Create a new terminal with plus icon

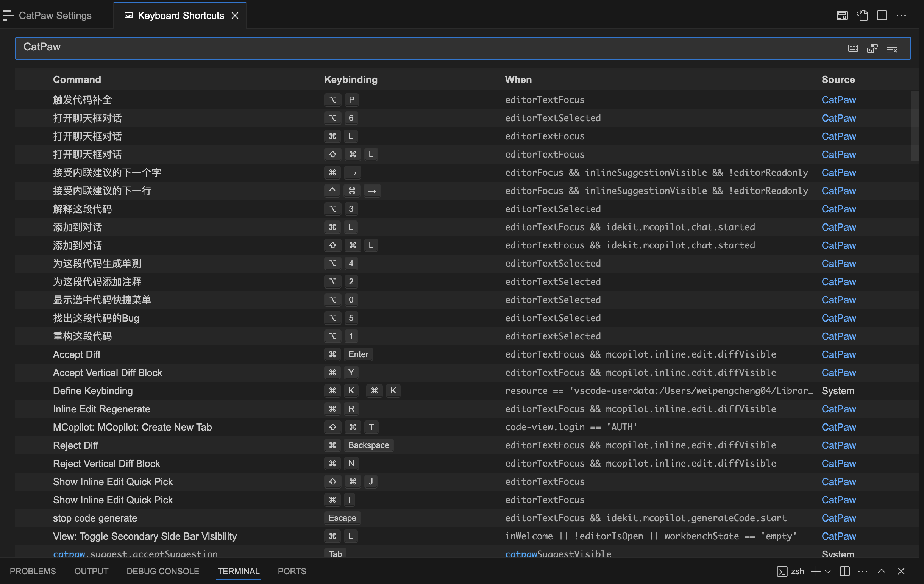click(x=816, y=571)
